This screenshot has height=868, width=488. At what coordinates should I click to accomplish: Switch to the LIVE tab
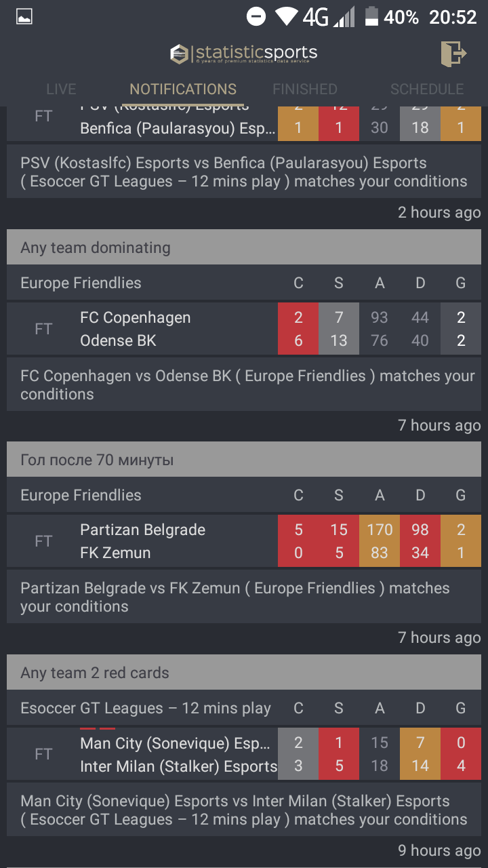click(61, 89)
